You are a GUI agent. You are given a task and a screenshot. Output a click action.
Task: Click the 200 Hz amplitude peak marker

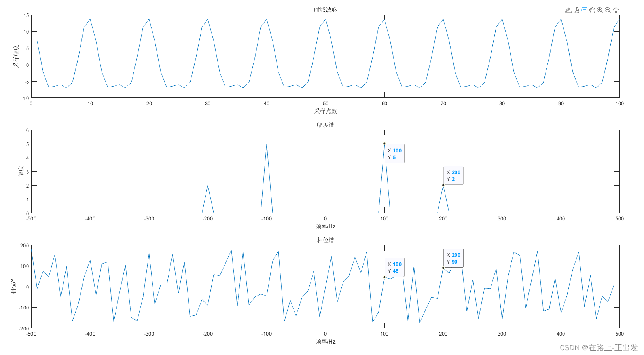(443, 185)
